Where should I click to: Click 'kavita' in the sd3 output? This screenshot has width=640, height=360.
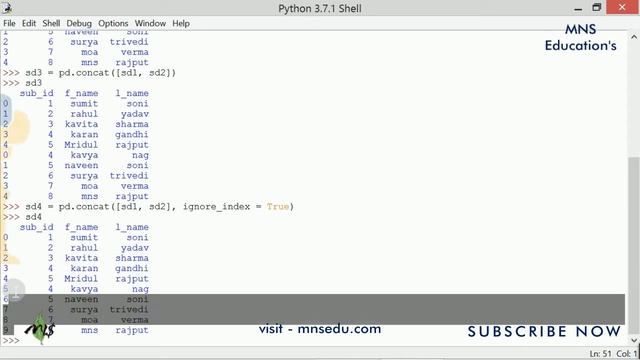point(81,124)
